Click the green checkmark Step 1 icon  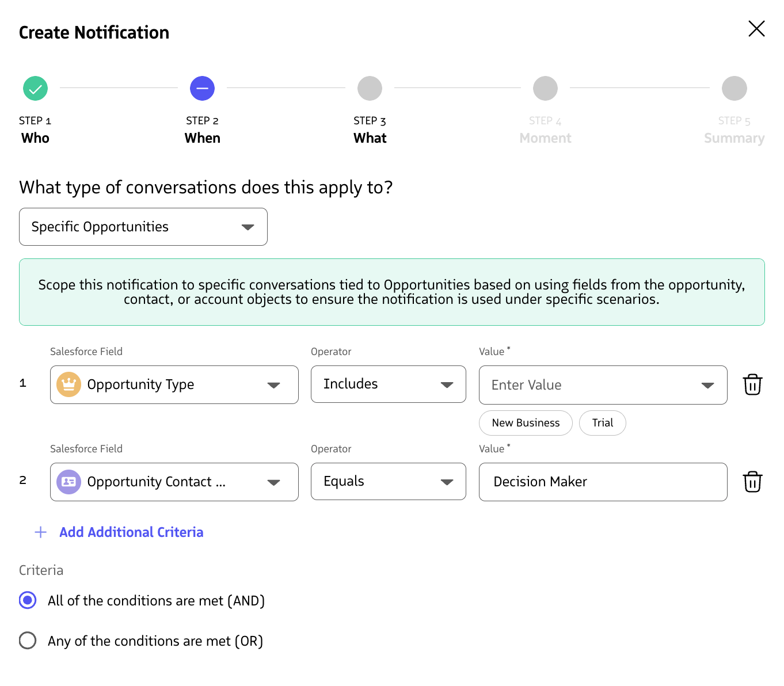pyautogui.click(x=35, y=89)
